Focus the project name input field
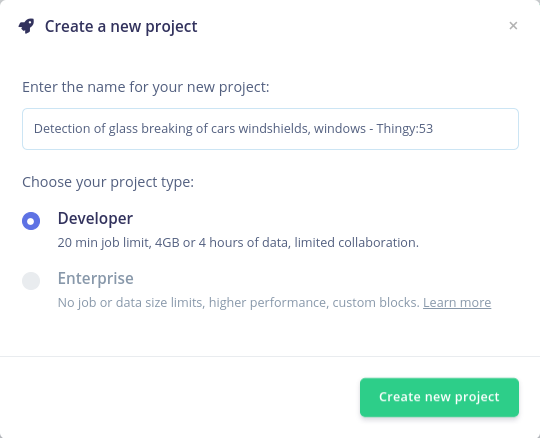This screenshot has width=540, height=438. 270,129
